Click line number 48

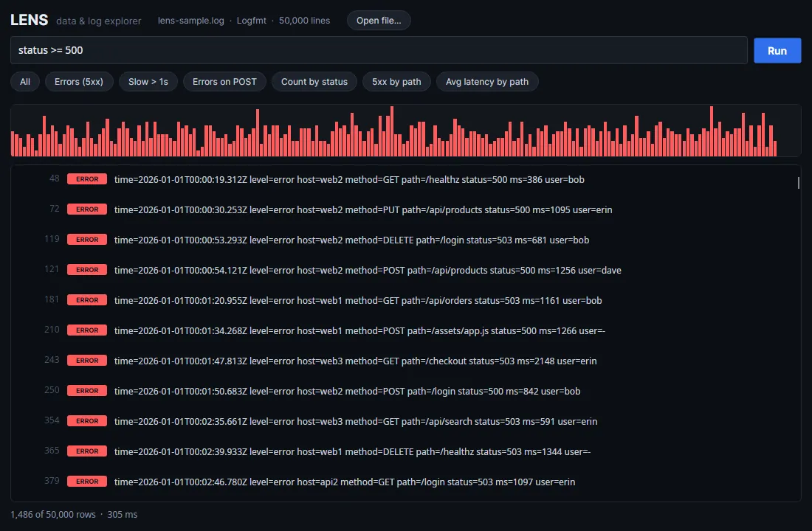click(x=55, y=178)
